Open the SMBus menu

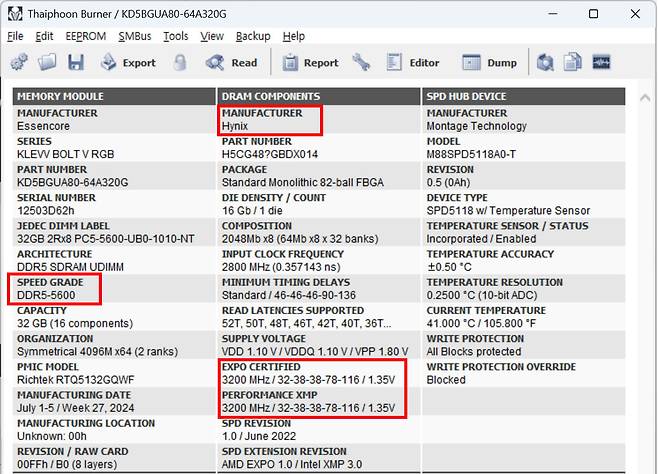coord(135,36)
